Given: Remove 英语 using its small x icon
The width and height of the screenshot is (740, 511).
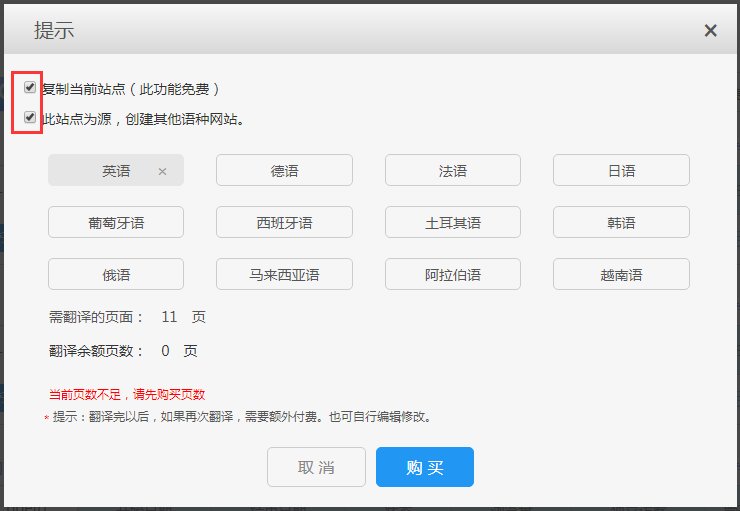Looking at the screenshot, I should click(x=162, y=171).
